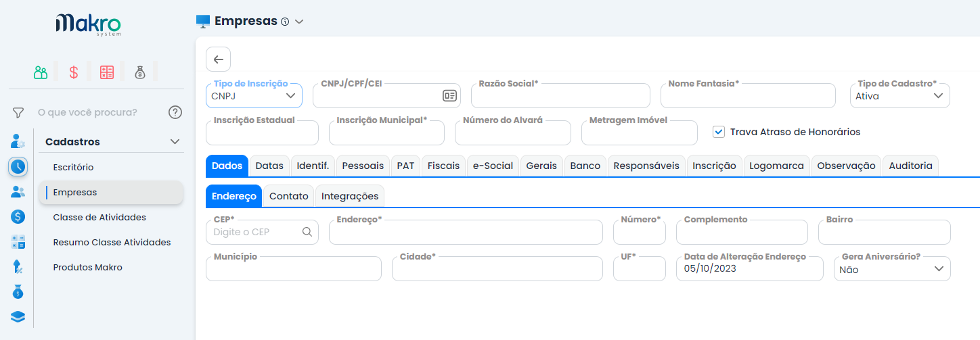The height and width of the screenshot is (340, 980).
Task: Open the green people icon shortcut
Action: [x=41, y=72]
